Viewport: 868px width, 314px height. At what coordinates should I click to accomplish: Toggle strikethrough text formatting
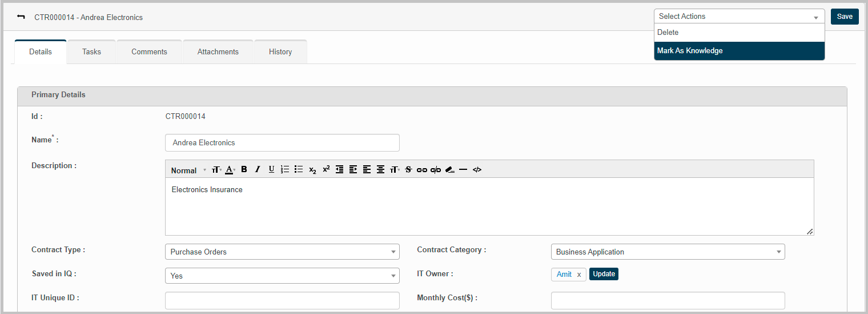(x=408, y=169)
